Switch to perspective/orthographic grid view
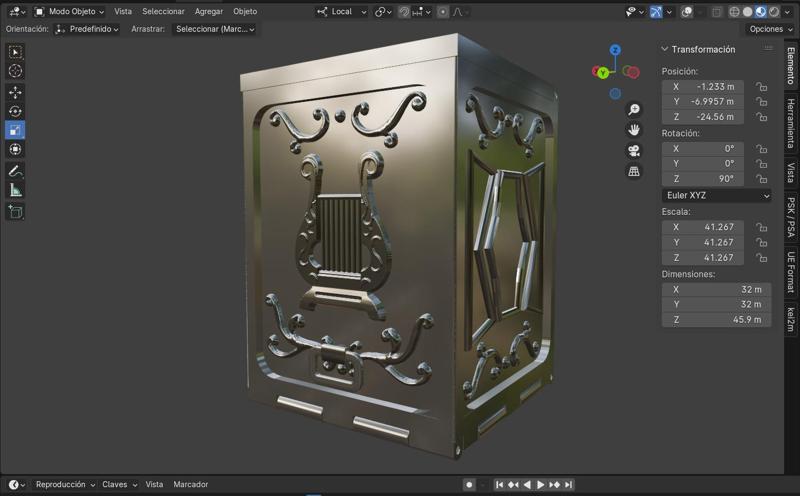800x496 pixels. point(634,172)
